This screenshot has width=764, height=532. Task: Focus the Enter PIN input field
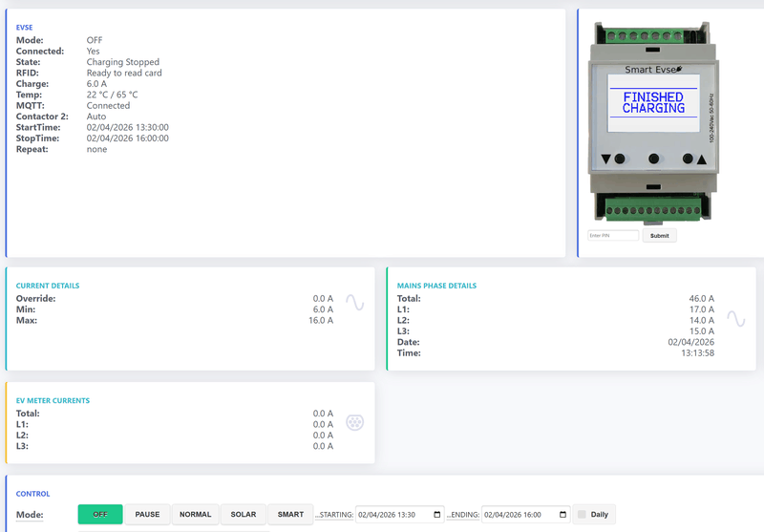point(613,235)
